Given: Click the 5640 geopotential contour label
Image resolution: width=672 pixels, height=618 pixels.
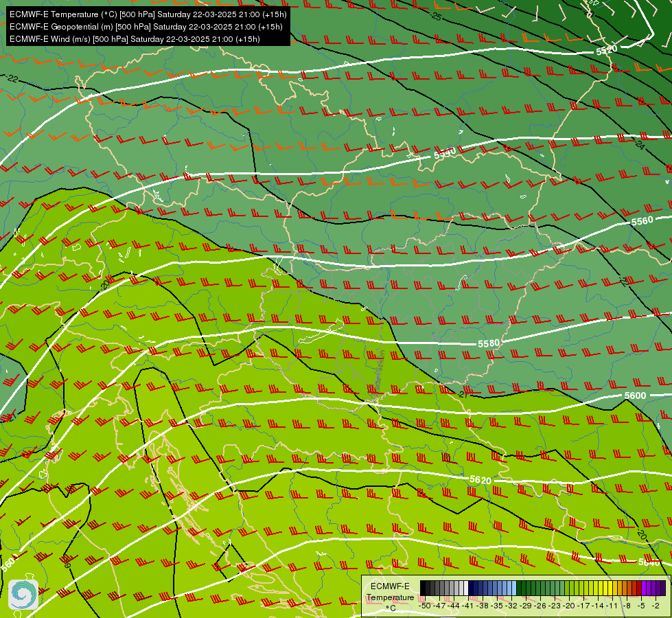Looking at the screenshot, I should (649, 562).
